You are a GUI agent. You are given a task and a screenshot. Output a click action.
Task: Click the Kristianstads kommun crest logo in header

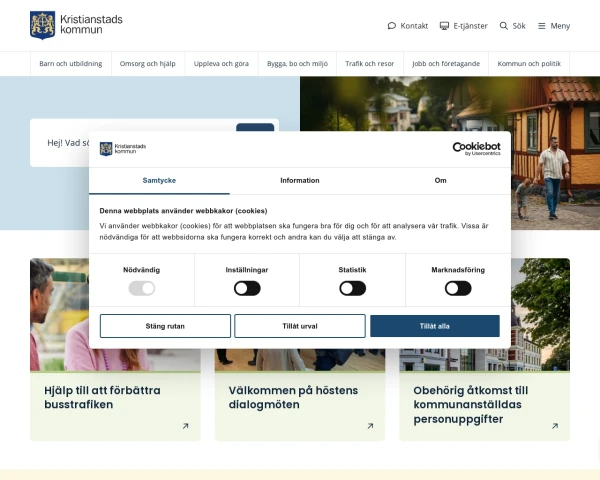42,25
